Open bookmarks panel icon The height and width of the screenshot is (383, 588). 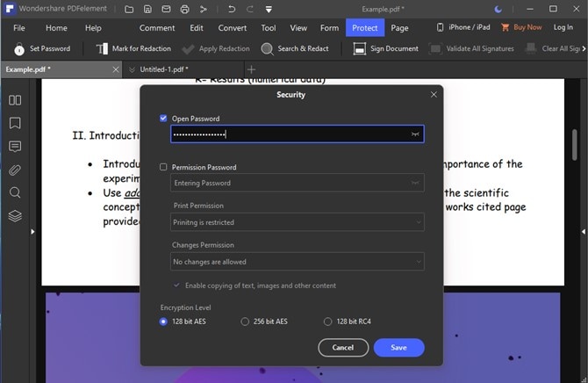(15, 123)
